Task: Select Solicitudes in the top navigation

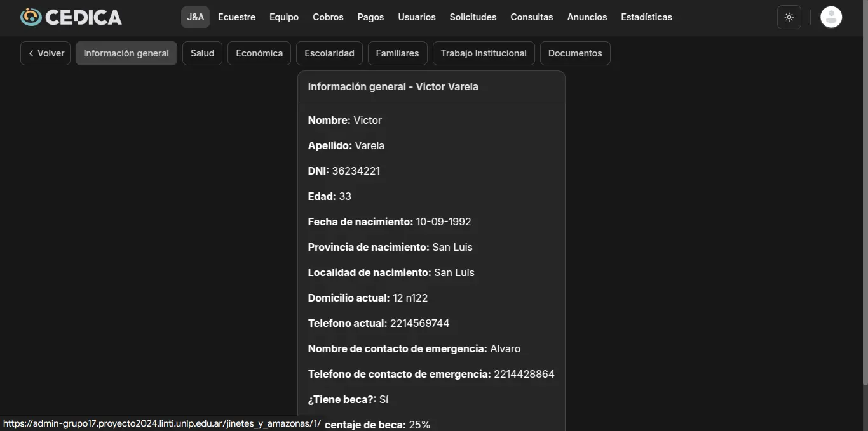Action: pos(473,17)
